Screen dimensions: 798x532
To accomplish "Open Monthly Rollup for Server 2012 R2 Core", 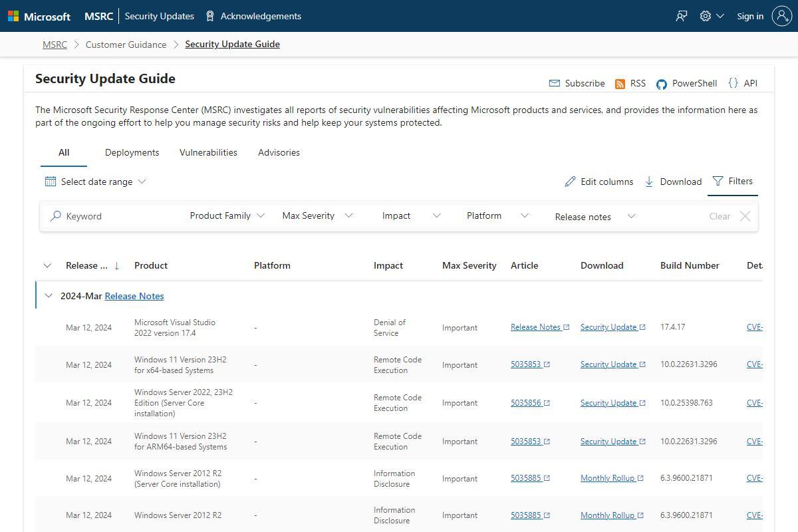I will point(612,478).
